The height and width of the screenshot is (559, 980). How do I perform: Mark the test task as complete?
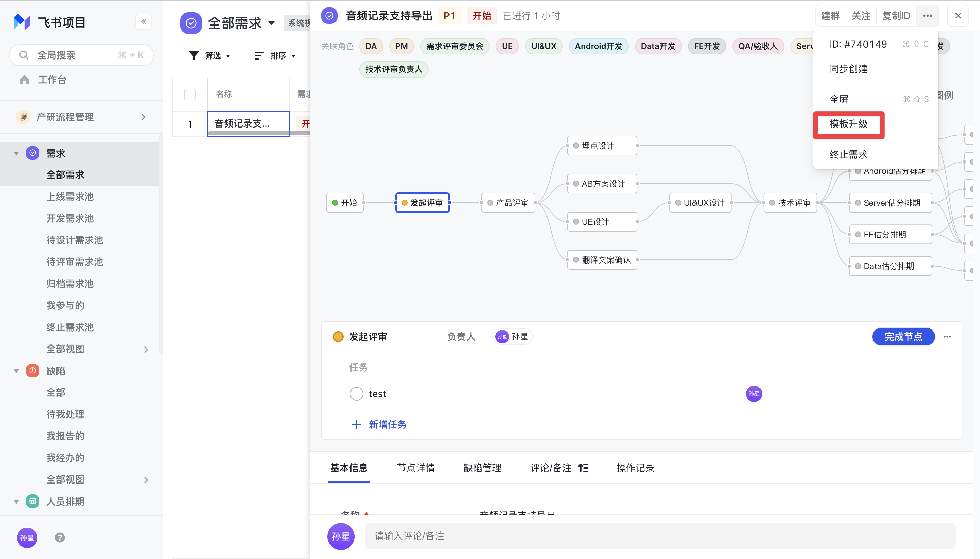click(356, 393)
